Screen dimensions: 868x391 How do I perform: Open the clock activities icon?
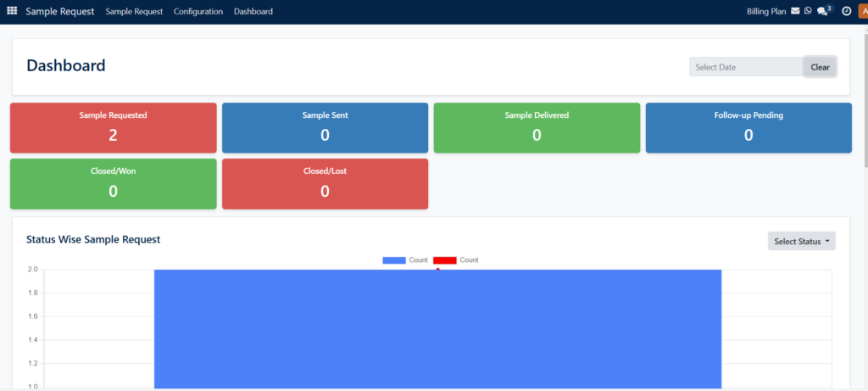846,11
